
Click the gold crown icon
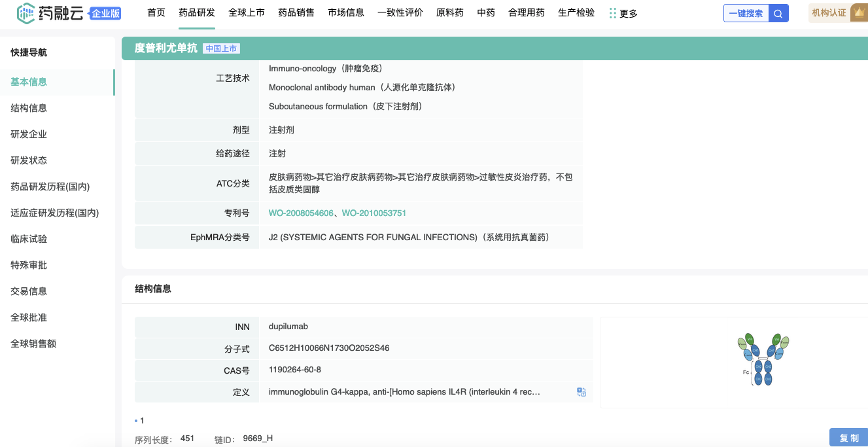tap(859, 12)
